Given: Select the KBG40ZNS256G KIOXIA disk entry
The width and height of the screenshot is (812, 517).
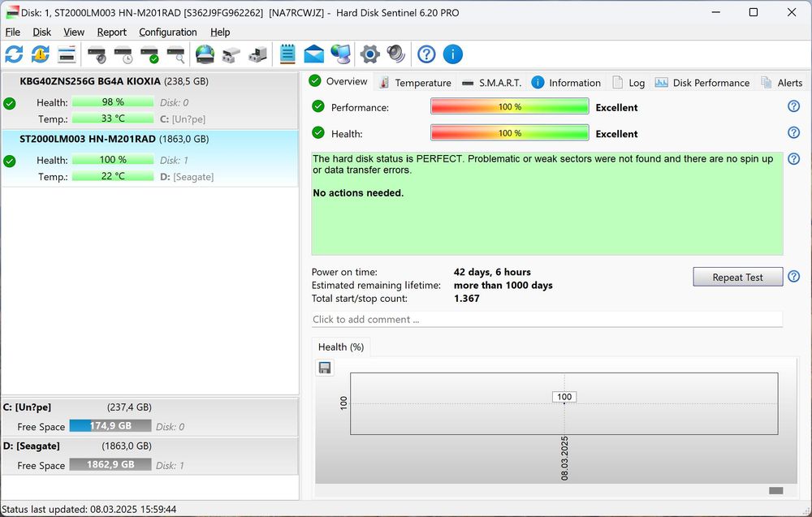Looking at the screenshot, I should 89,81.
